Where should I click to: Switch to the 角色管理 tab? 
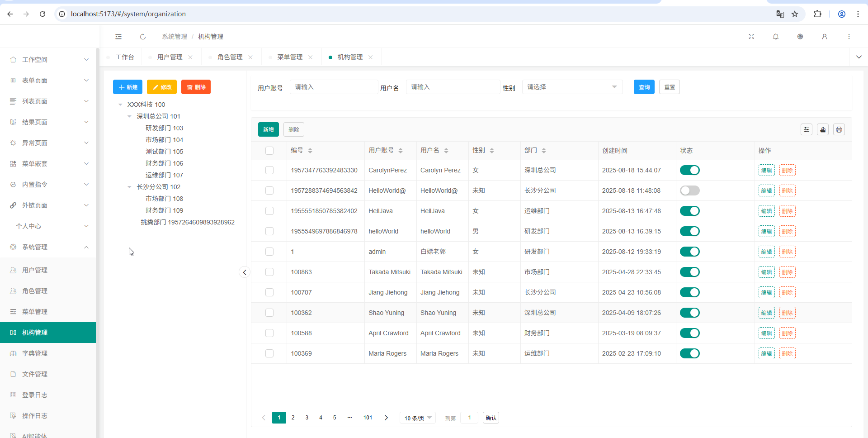coord(230,57)
